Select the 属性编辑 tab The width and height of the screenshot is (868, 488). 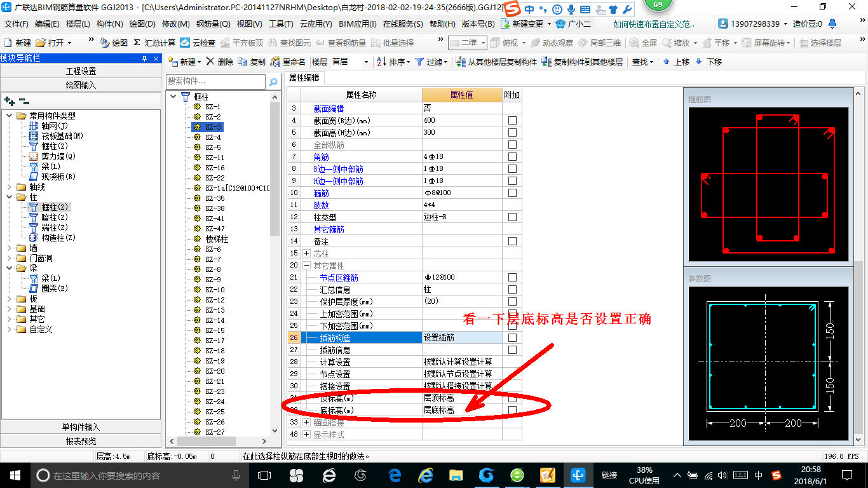coord(304,78)
